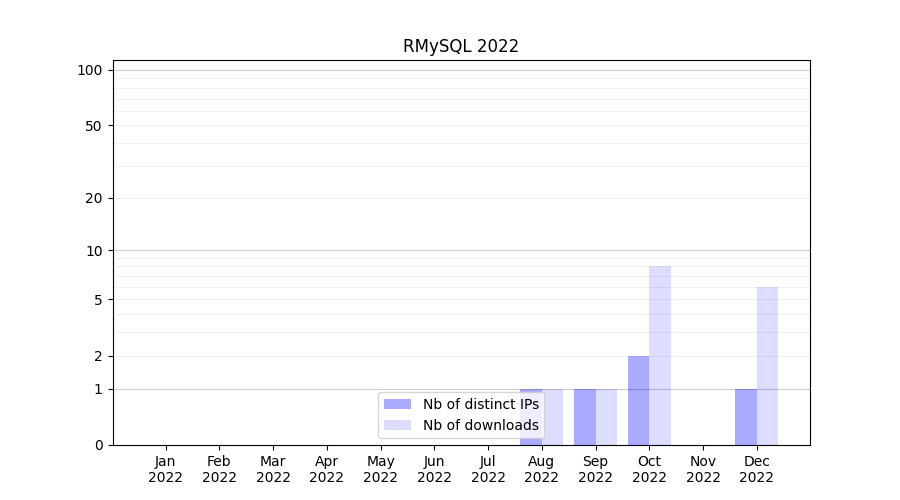Click the Nb of distinct IPs legend label
The image size is (900, 500).
[x=480, y=404]
